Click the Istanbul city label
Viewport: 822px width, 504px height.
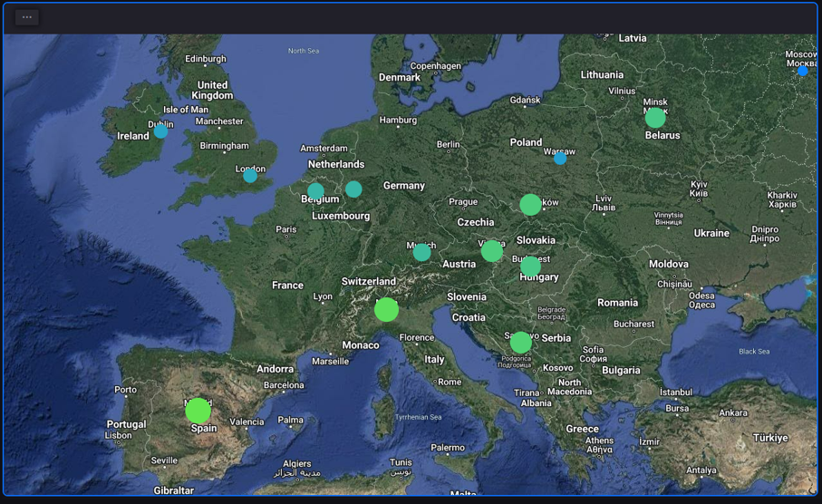675,393
